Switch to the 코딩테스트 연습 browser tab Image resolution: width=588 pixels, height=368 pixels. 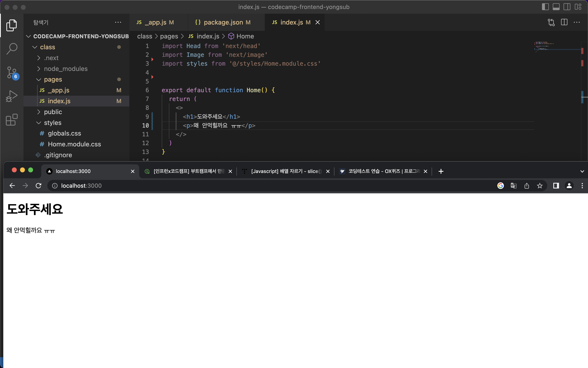[x=383, y=171]
